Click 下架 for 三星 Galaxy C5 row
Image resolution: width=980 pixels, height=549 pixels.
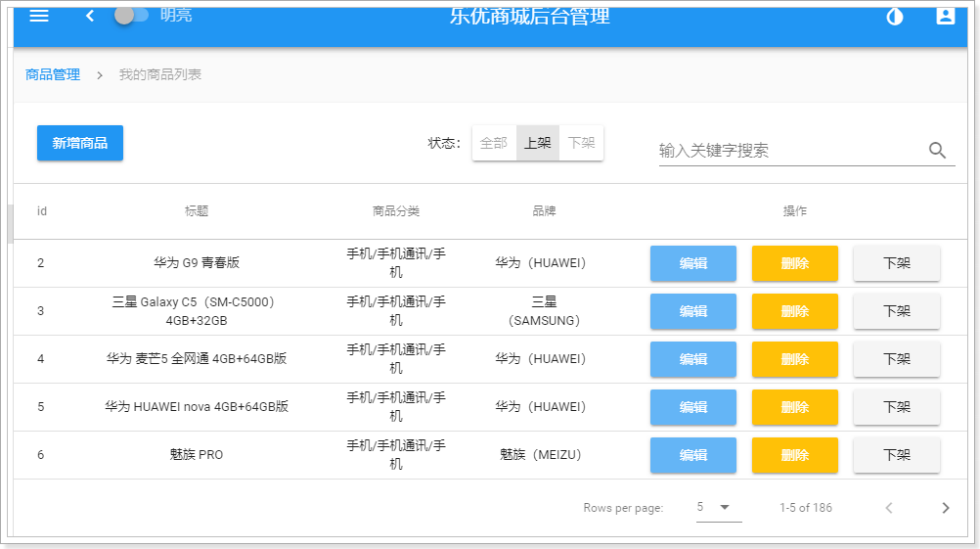click(896, 311)
